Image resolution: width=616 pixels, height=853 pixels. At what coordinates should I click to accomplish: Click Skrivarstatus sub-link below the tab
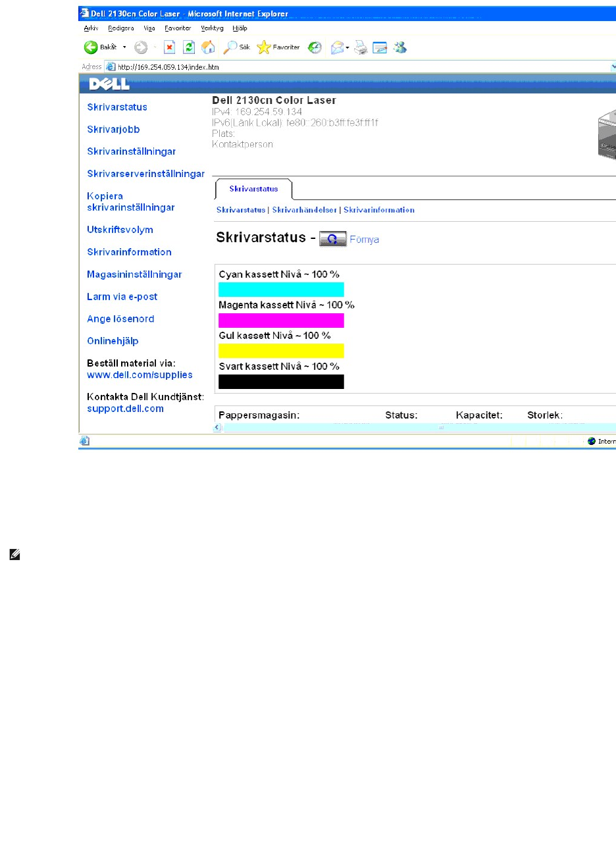coord(241,210)
